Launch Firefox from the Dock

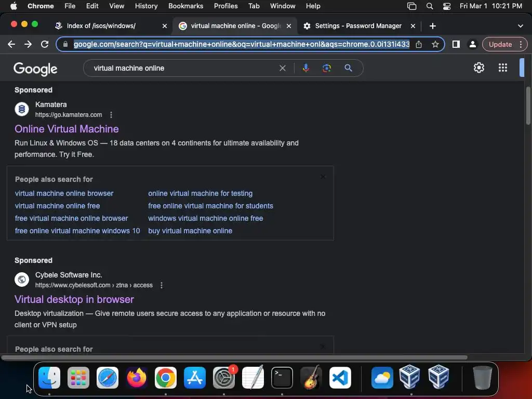click(x=137, y=378)
